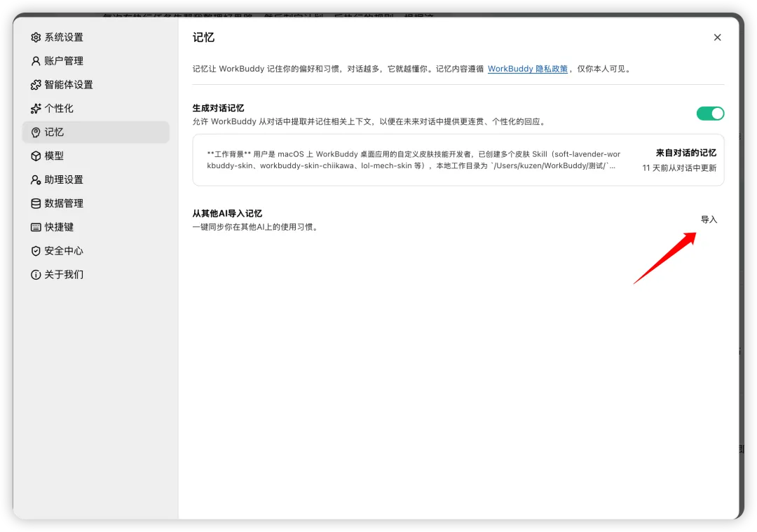This screenshot has width=757, height=532.
Task: Click 导入 to import AI memory
Action: (709, 219)
